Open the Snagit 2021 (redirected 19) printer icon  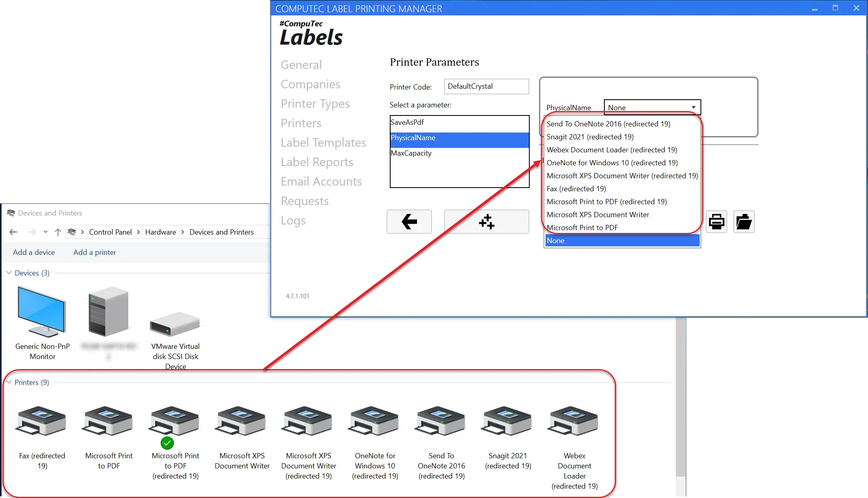pyautogui.click(x=507, y=421)
